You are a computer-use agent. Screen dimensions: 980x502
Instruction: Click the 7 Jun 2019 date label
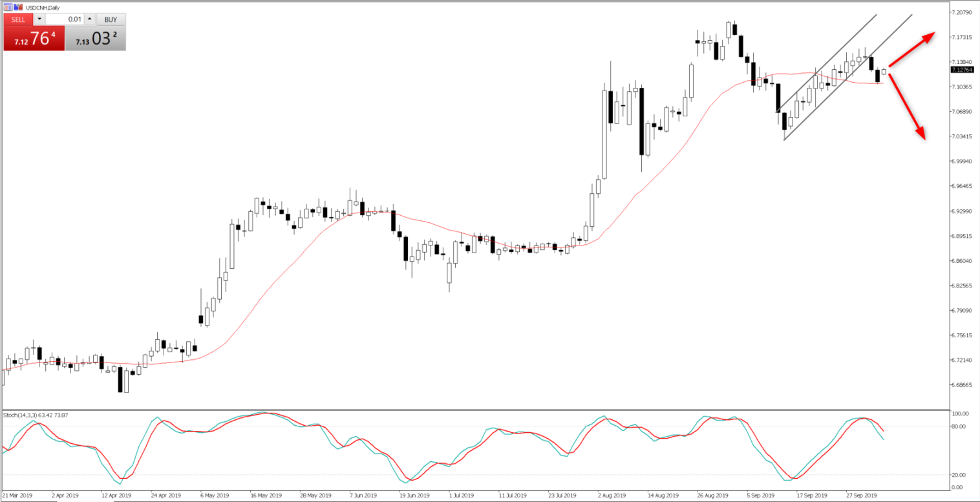(364, 496)
